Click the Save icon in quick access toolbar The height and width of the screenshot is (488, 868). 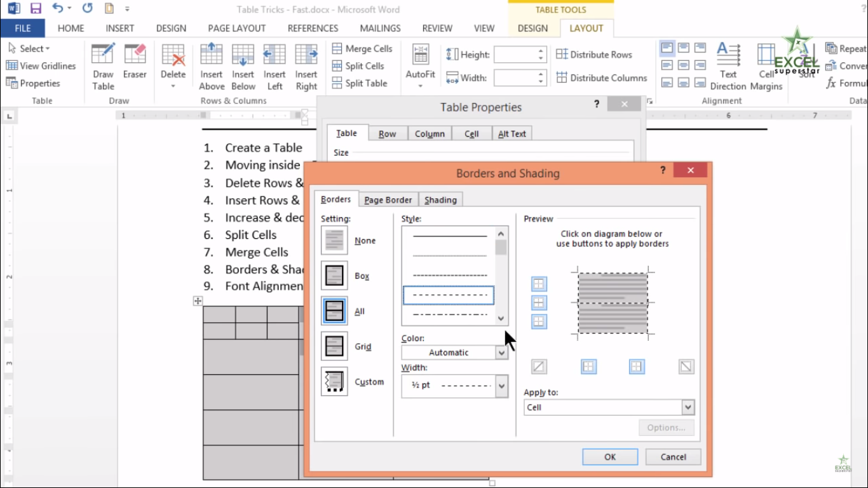[x=36, y=9]
